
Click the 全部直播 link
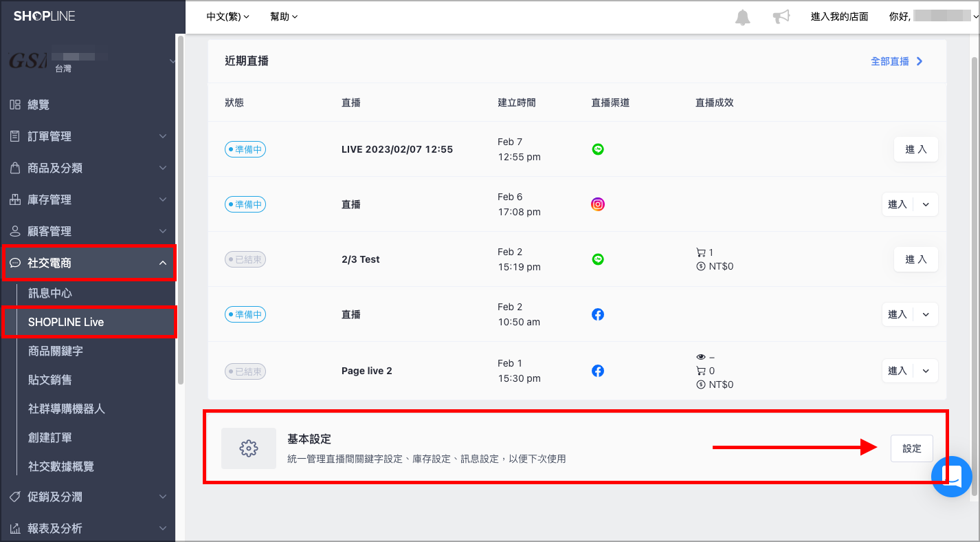click(x=897, y=61)
